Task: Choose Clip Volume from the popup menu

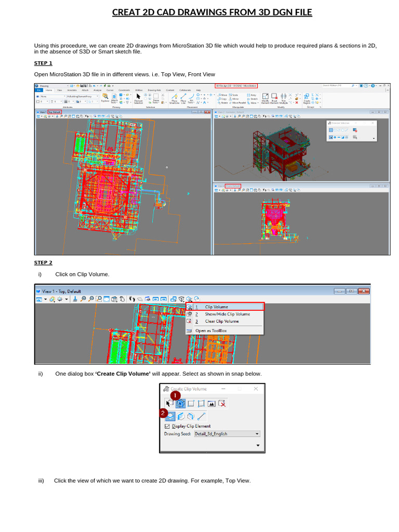Action: click(x=225, y=307)
